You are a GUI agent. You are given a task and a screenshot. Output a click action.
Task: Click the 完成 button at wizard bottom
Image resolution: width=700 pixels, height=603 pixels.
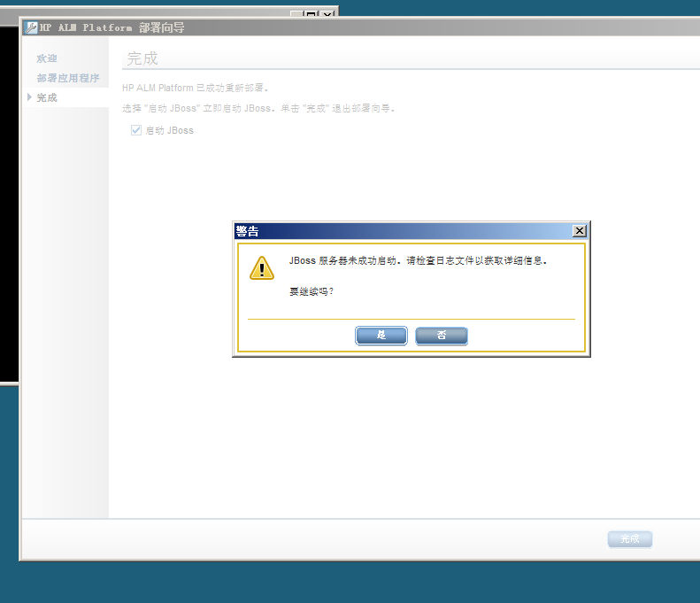click(x=630, y=539)
